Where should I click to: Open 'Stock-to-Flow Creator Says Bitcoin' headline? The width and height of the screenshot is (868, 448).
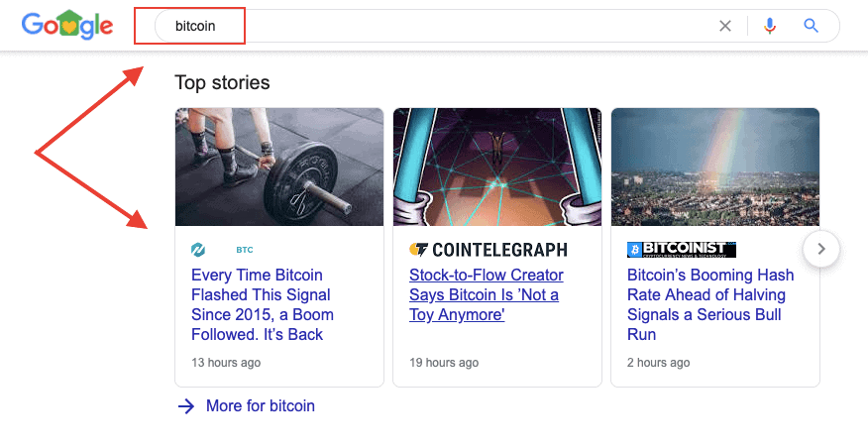[x=486, y=294]
